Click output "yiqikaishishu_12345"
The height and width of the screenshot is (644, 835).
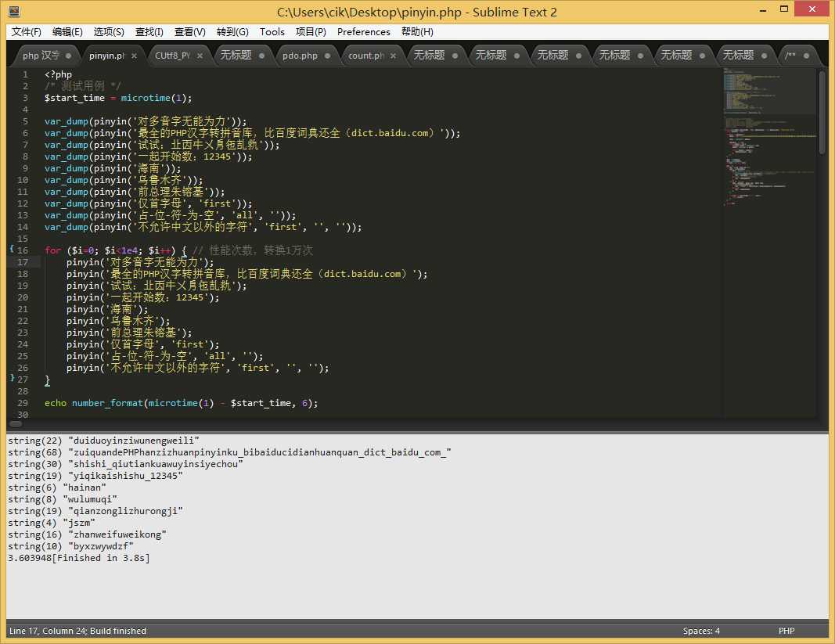point(126,476)
